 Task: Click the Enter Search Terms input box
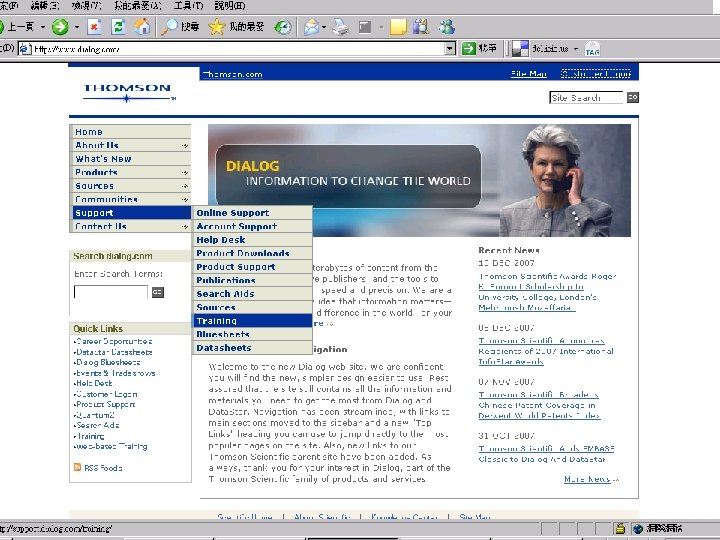pyautogui.click(x=111, y=292)
